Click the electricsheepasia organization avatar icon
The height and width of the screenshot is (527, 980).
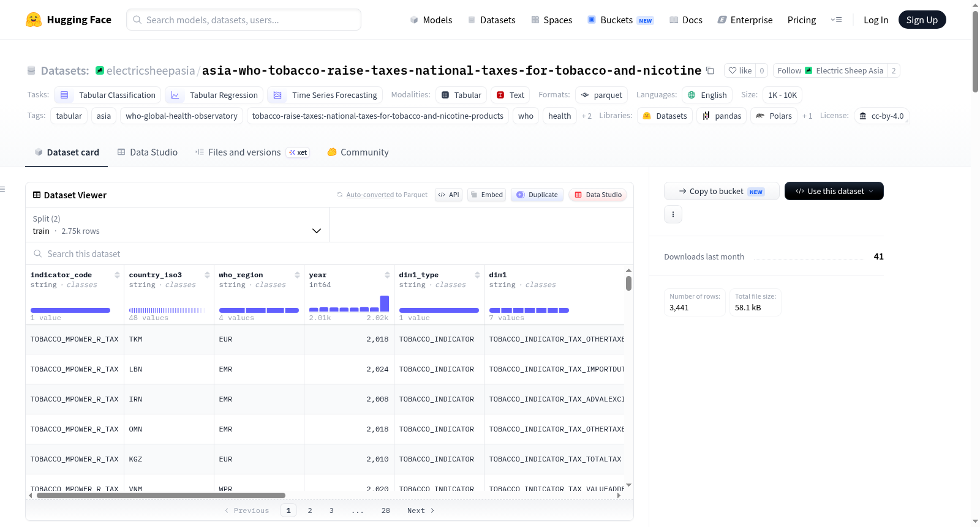pos(100,70)
